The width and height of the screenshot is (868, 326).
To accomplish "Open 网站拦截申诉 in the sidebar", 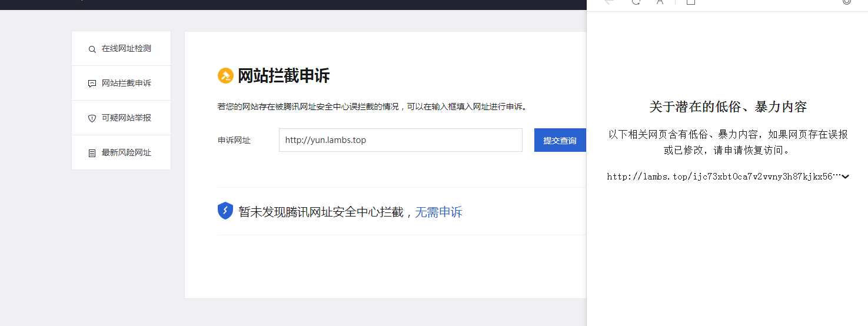I will pos(121,84).
